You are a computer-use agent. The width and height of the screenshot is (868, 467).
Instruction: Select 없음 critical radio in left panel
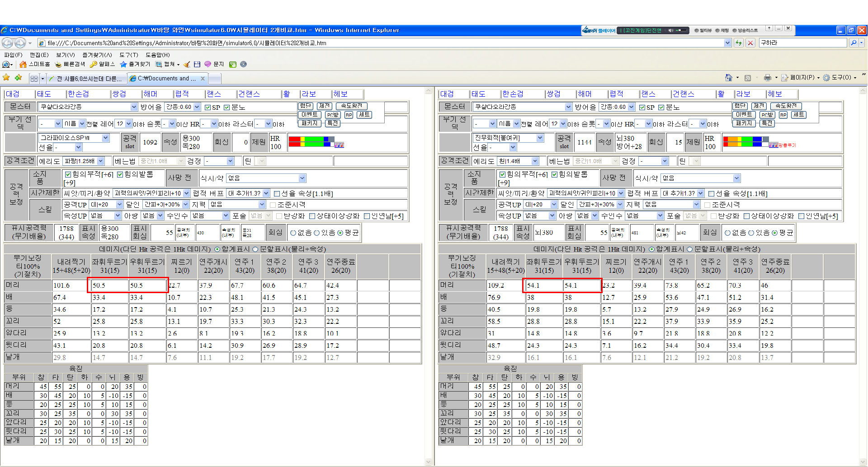293,233
